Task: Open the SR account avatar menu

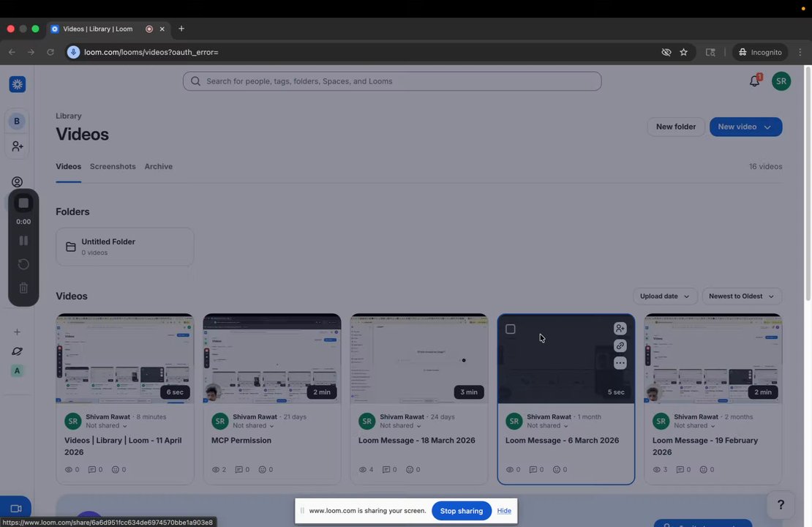Action: [x=781, y=81]
